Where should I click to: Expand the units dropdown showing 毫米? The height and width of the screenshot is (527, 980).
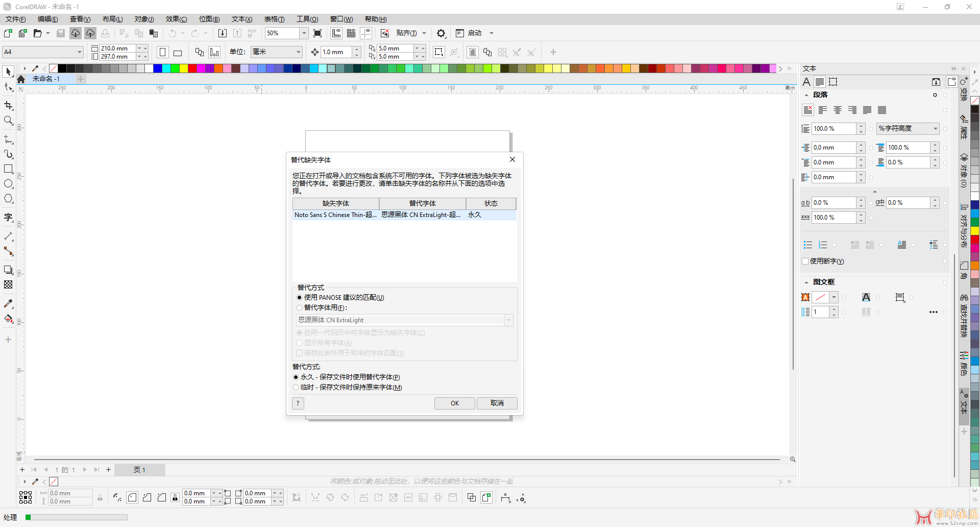coord(299,52)
